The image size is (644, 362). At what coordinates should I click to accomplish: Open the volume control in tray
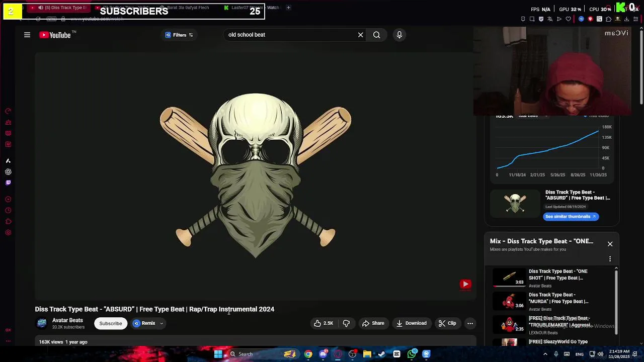click(x=600, y=354)
